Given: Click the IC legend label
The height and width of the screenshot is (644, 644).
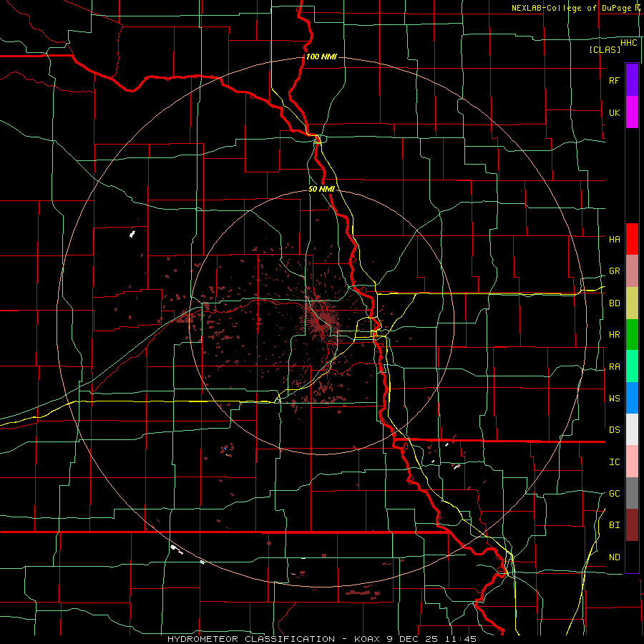Looking at the screenshot, I should click(614, 462).
